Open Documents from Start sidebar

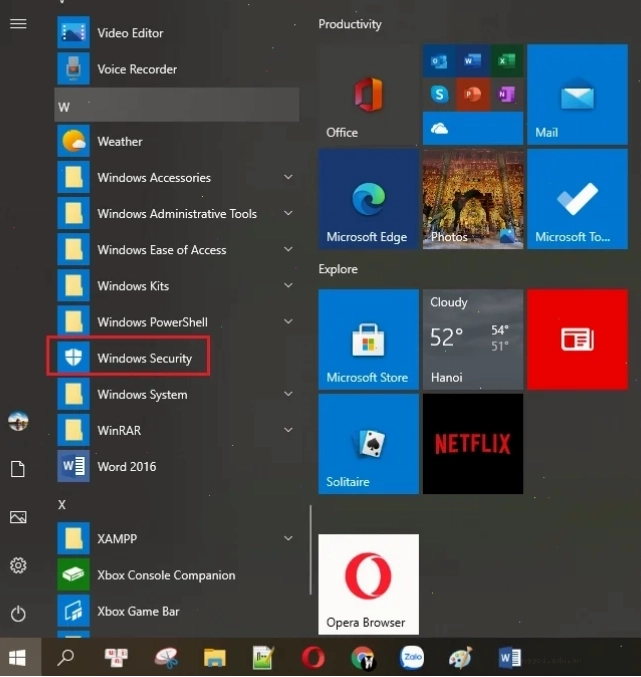point(18,469)
